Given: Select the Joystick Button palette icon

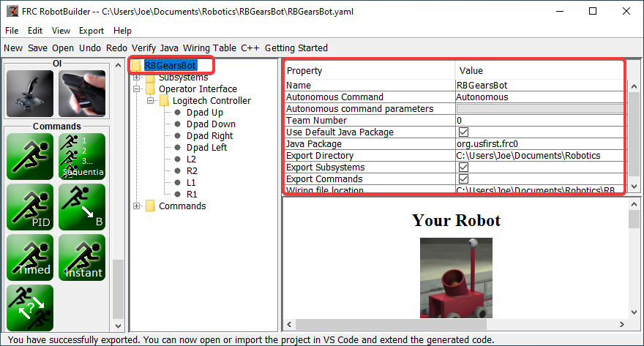Looking at the screenshot, I should 82,94.
